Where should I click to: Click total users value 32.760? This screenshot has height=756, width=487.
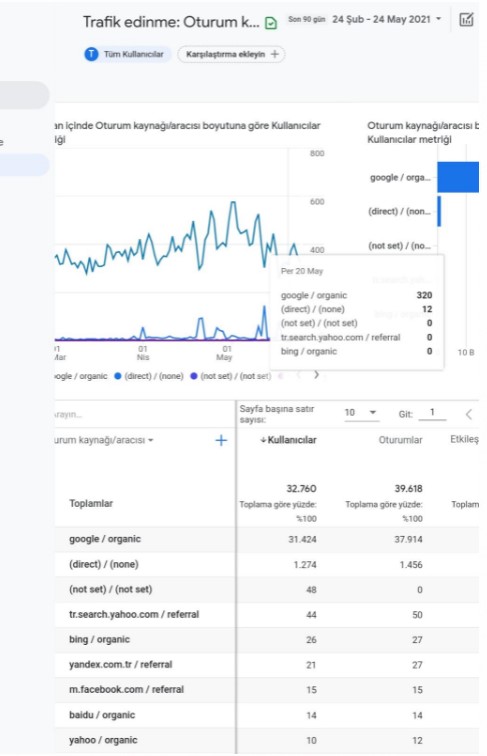click(x=301, y=488)
